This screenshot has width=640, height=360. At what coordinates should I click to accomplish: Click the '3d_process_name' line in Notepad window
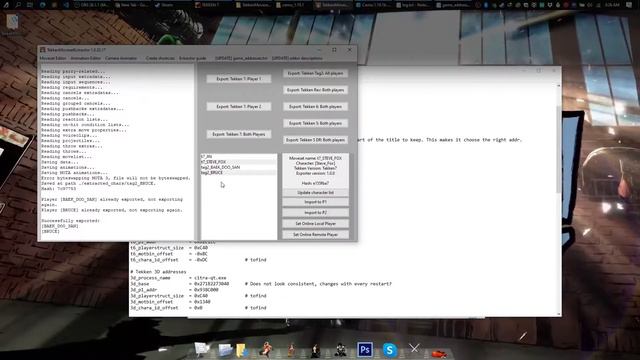[178, 278]
